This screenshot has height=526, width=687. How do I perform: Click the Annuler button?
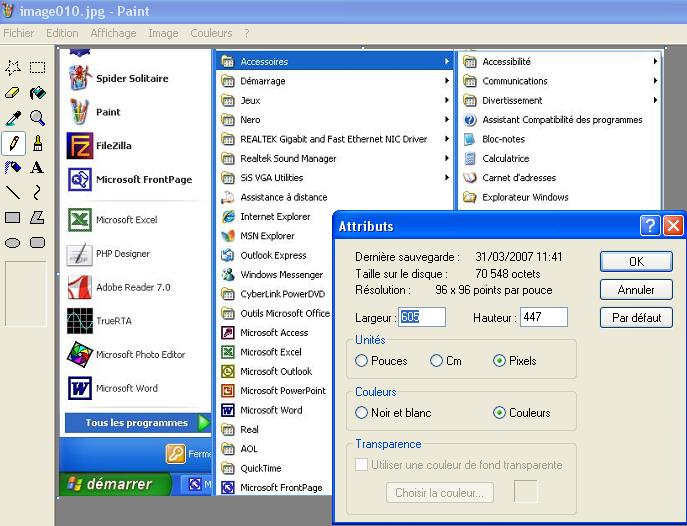tap(636, 289)
